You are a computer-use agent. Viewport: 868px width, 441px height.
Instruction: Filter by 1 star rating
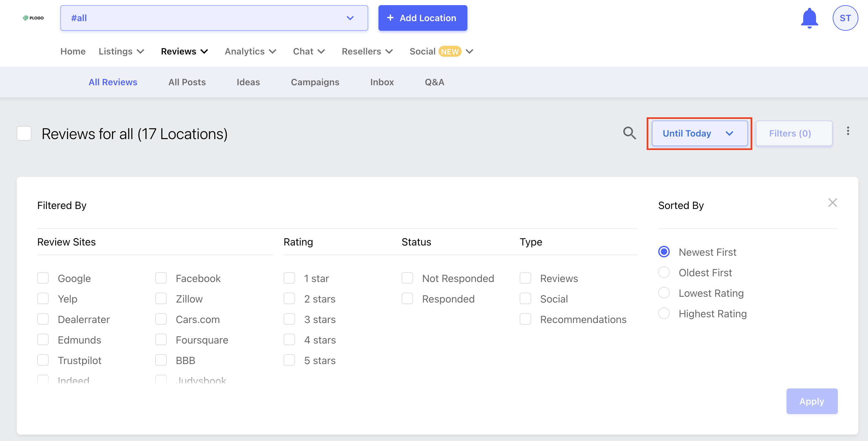coord(289,279)
